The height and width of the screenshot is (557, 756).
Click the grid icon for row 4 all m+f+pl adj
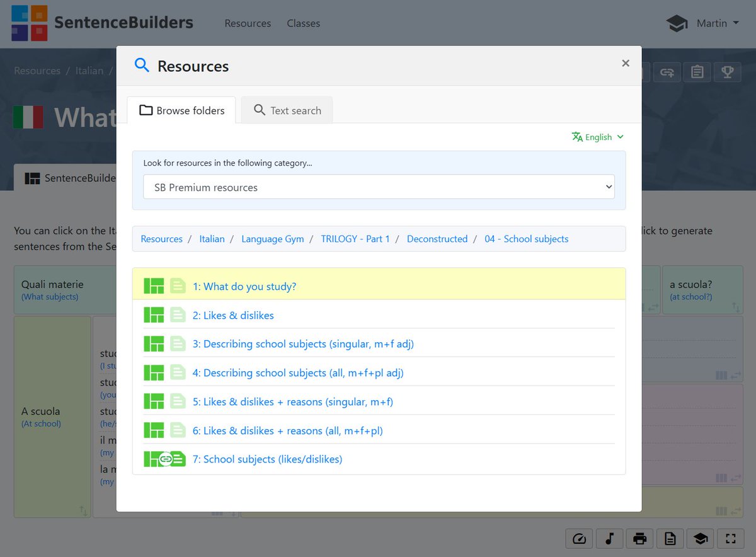pos(154,373)
